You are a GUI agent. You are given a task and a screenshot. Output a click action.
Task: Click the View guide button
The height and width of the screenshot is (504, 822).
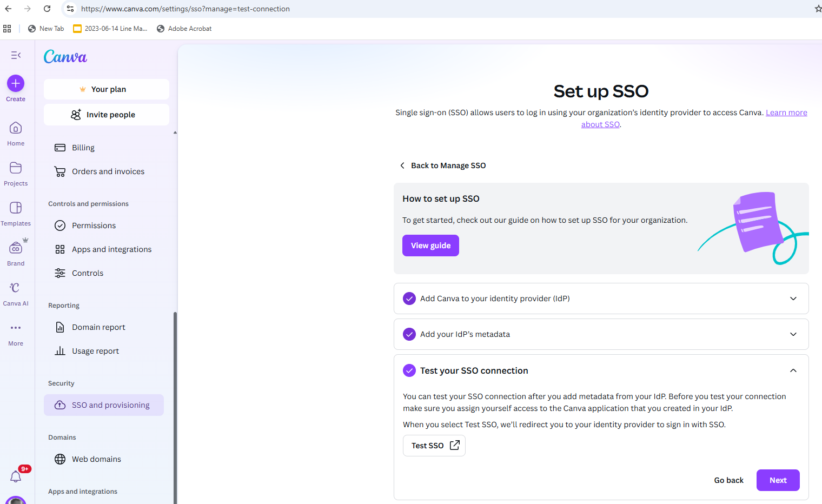tap(430, 245)
